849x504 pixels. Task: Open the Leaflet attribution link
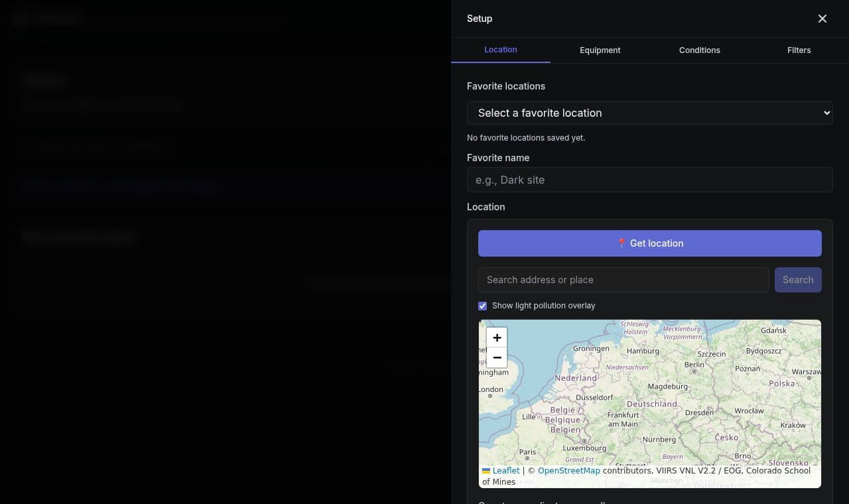pos(506,471)
